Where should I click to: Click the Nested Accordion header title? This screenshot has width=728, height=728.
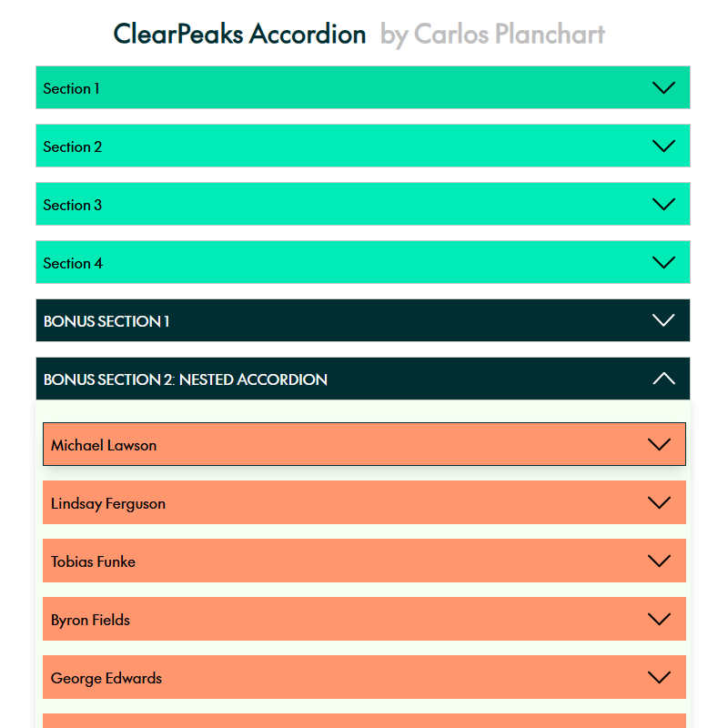pyautogui.click(x=186, y=379)
